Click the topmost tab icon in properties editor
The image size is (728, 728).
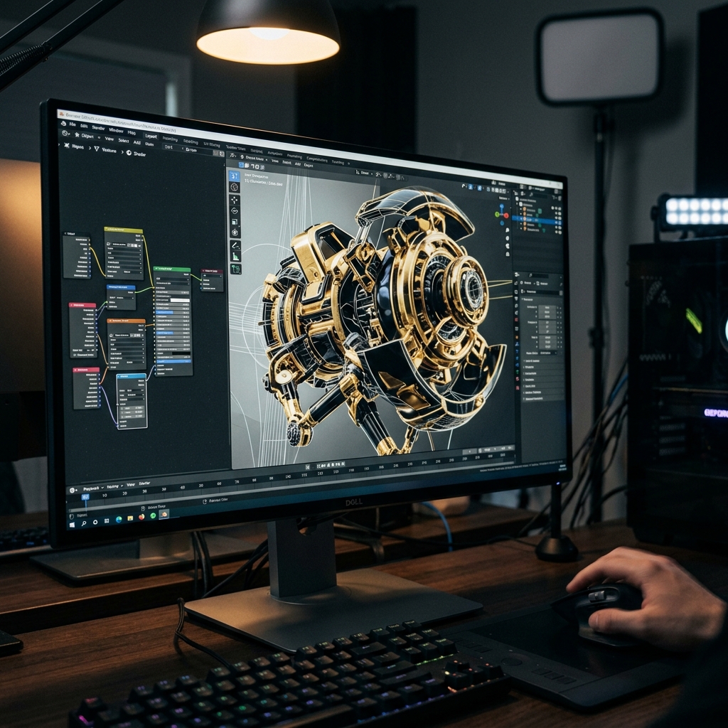[x=516, y=283]
